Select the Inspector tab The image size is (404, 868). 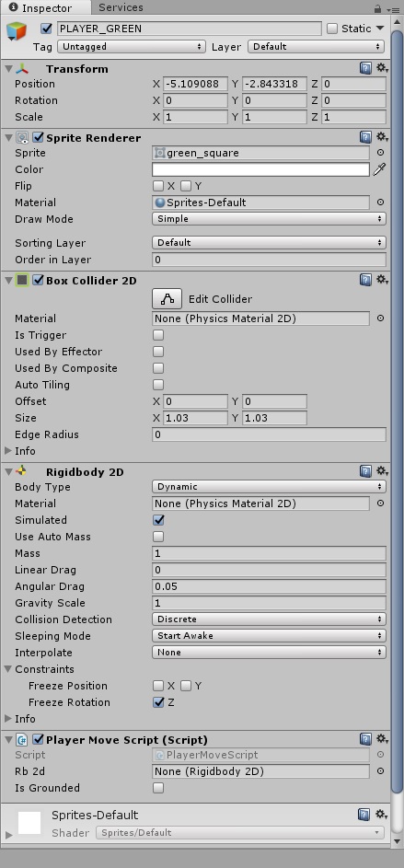(47, 7)
